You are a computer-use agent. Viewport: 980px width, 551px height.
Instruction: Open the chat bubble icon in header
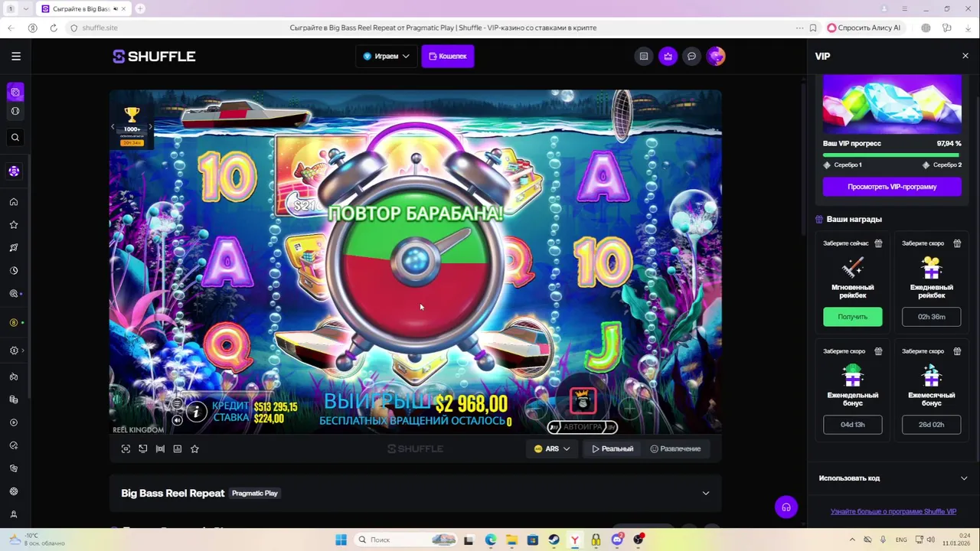tap(691, 56)
